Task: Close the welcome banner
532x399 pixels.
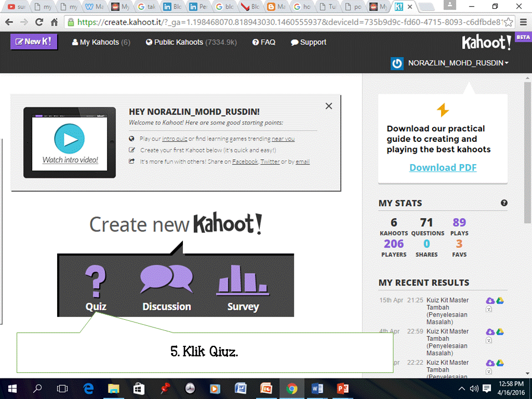Action: tap(329, 106)
